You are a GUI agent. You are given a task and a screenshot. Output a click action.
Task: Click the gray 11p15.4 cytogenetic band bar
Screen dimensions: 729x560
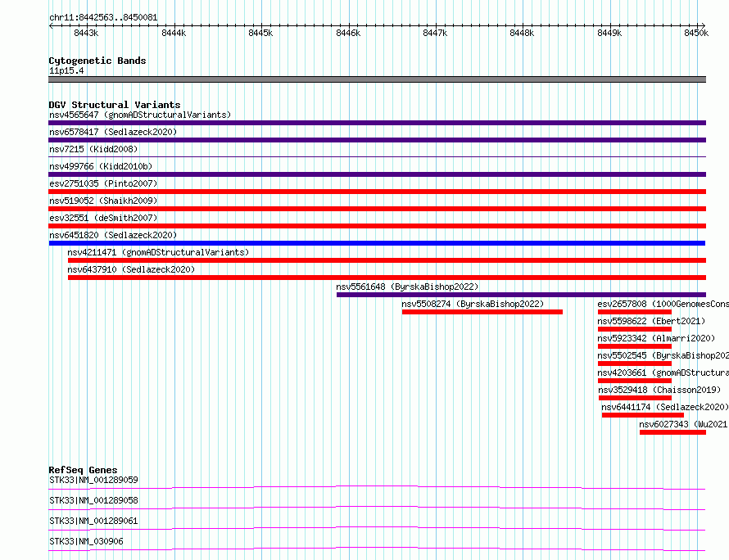pos(377,79)
